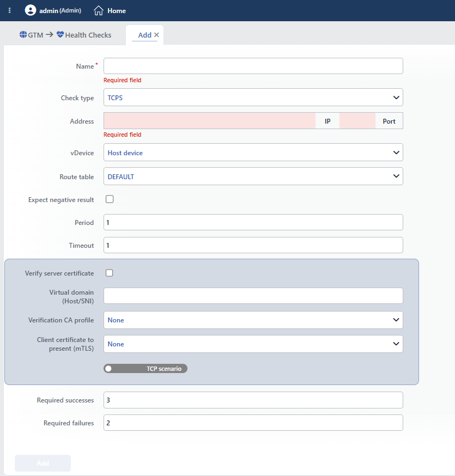This screenshot has width=455, height=476.
Task: Click the vDevice chevron arrow
Action: coord(396,152)
